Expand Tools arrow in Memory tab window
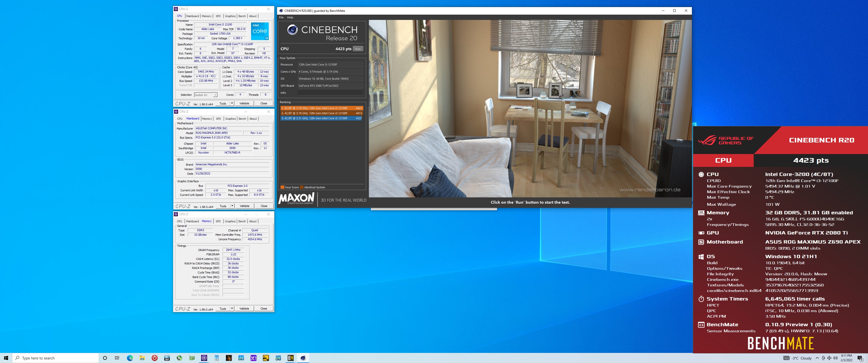 [232, 309]
